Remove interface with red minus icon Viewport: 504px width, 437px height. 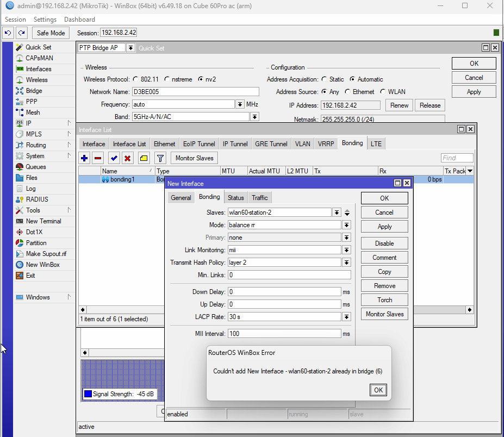[x=98, y=158]
